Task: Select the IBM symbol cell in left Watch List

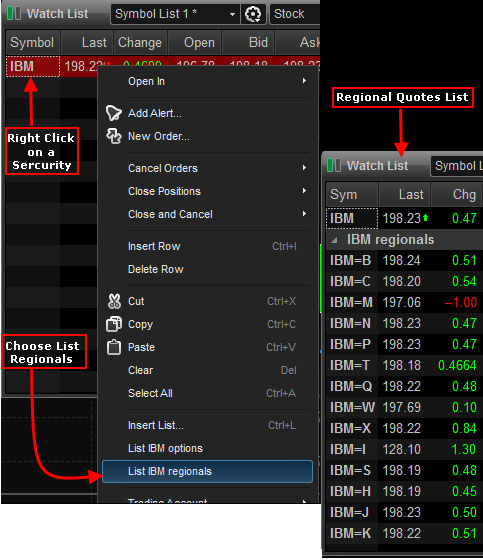Action: [x=33, y=66]
